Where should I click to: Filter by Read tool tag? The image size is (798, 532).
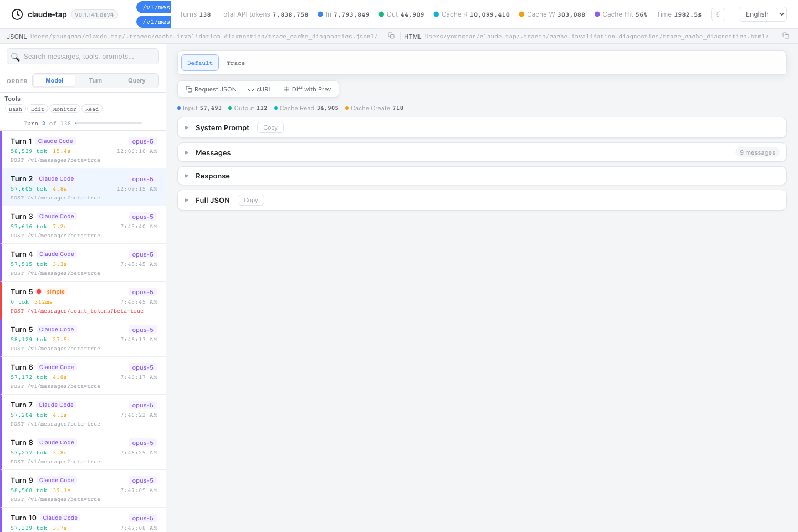point(92,109)
